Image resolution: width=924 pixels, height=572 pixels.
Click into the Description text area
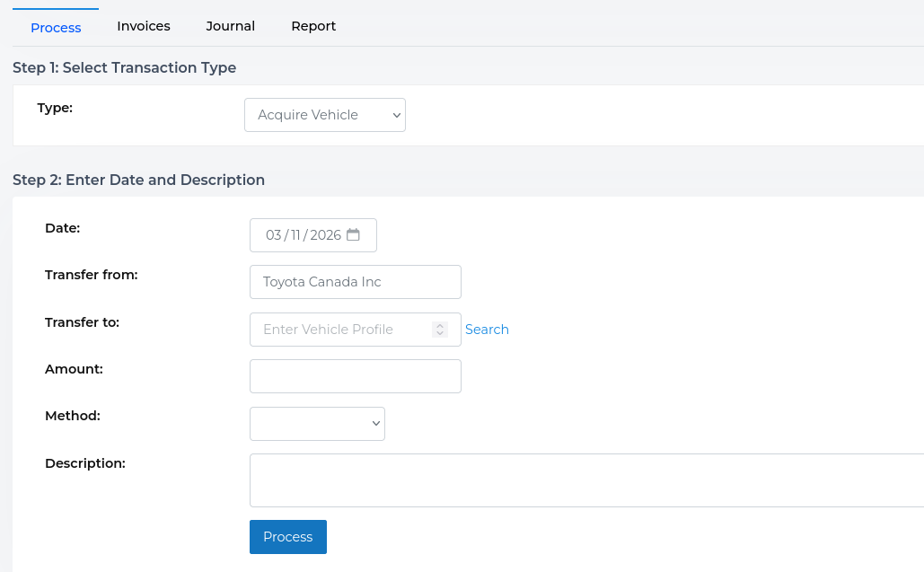click(x=584, y=480)
